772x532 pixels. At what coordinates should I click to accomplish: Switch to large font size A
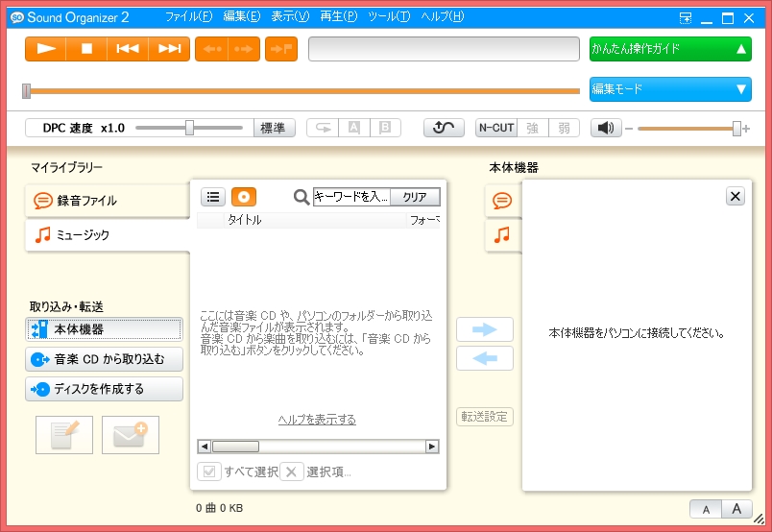coord(737,509)
